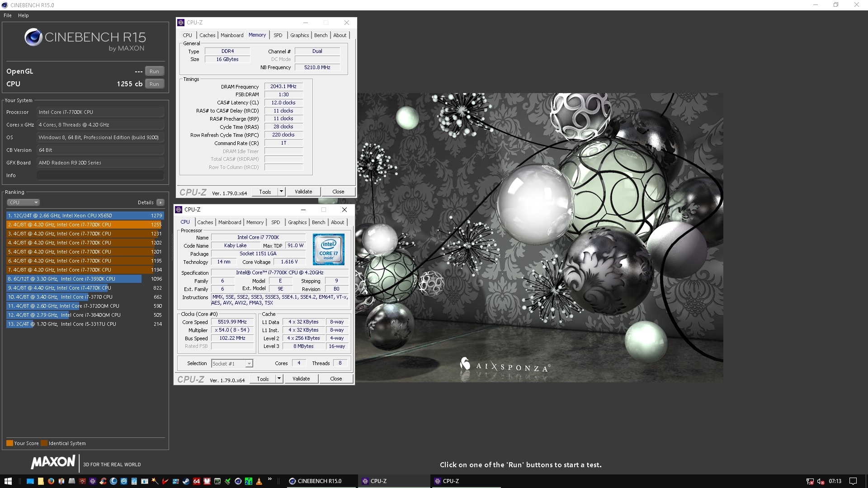Open the Cinema 4D sphere taskbar icon
This screenshot has height=488, width=868.
click(x=238, y=481)
